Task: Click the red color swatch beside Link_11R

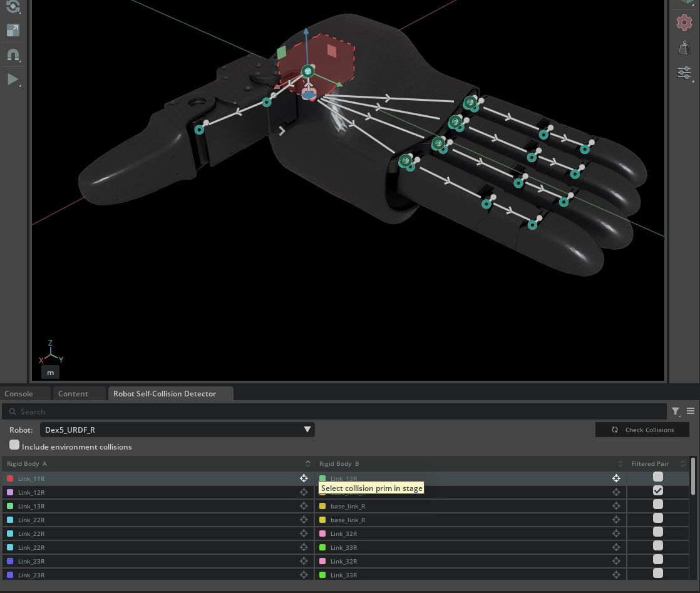Action: (x=9, y=477)
